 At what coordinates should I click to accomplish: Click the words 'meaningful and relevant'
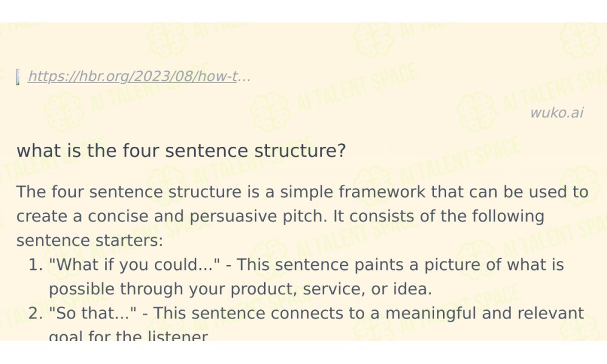pos(484,313)
